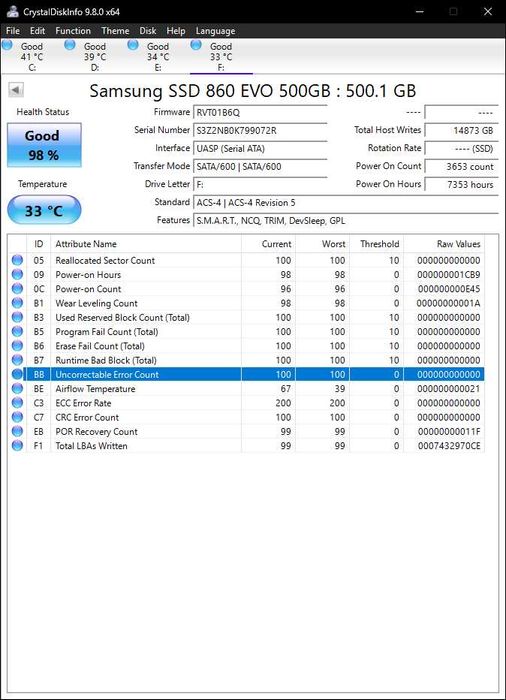Click the Interface field UASP (Serial ATA)

[260, 148]
